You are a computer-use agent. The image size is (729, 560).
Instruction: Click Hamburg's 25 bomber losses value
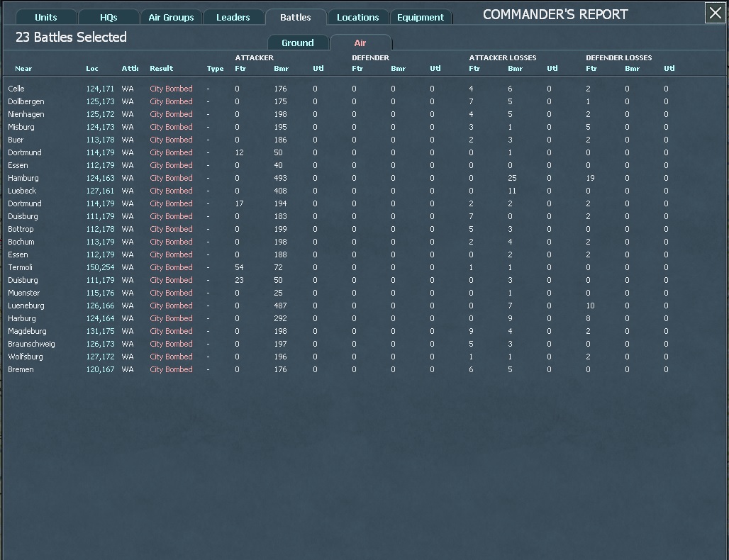point(512,178)
